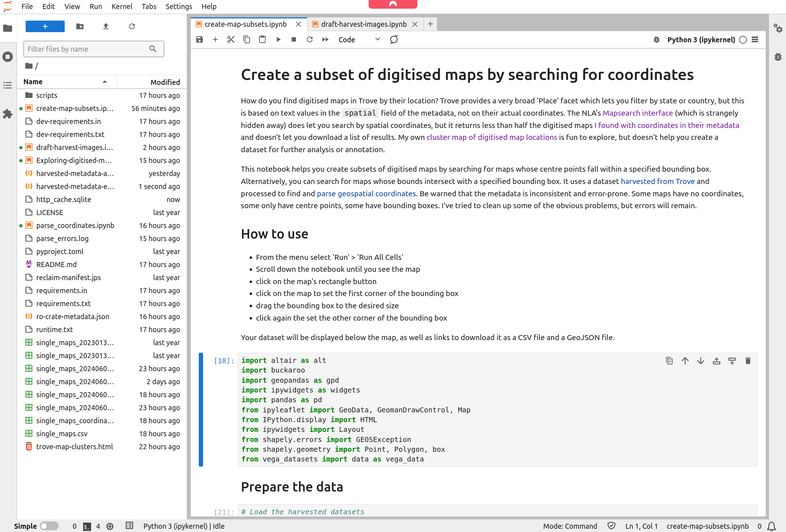Insert a cell below the import cell
This screenshot has height=532, width=786.
click(732, 361)
